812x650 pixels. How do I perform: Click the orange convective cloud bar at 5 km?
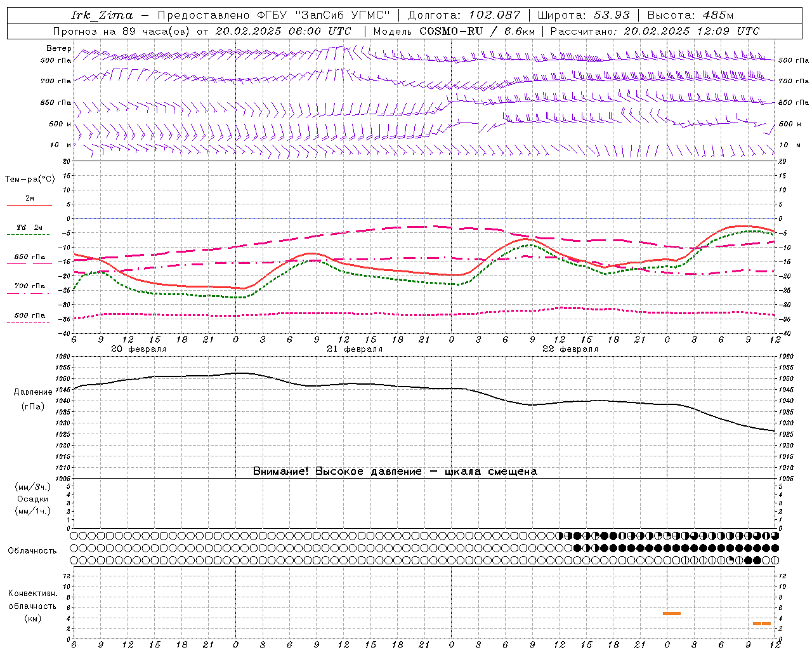click(x=672, y=613)
